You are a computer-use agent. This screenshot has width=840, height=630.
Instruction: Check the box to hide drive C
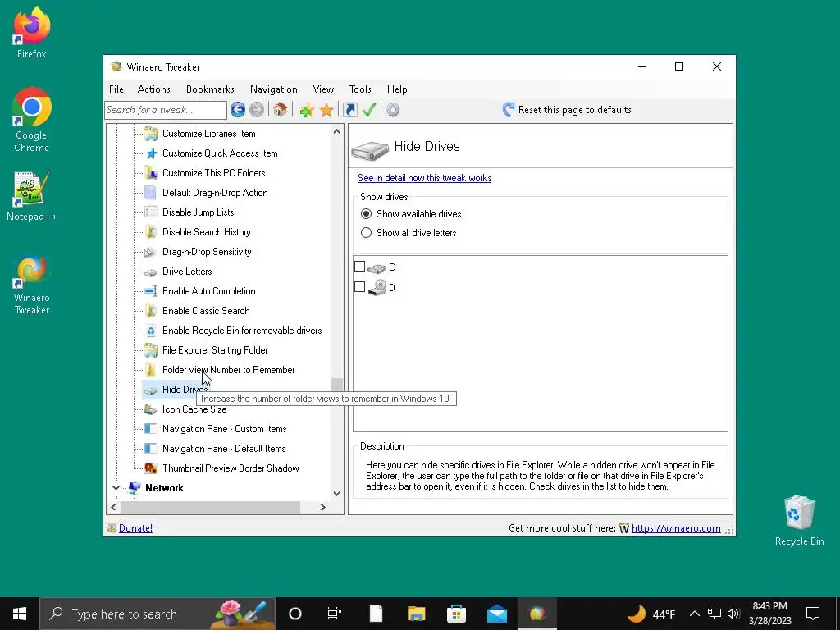pos(360,267)
